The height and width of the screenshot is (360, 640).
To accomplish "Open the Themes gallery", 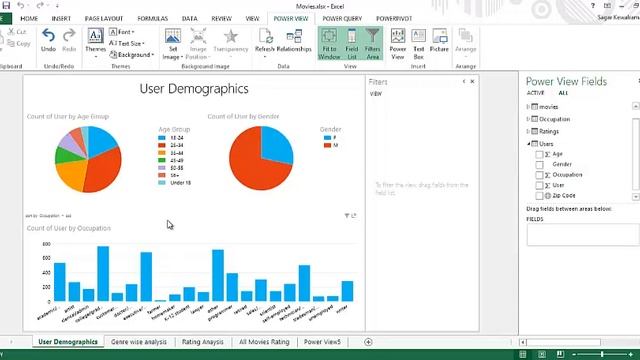I will pyautogui.click(x=96, y=44).
